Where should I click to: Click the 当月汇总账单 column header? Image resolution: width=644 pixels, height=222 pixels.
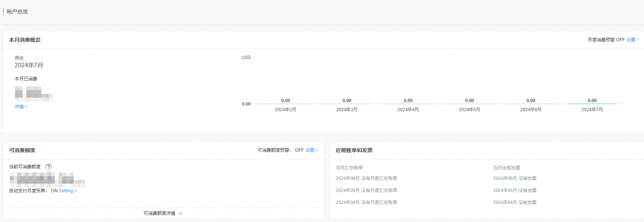point(349,168)
